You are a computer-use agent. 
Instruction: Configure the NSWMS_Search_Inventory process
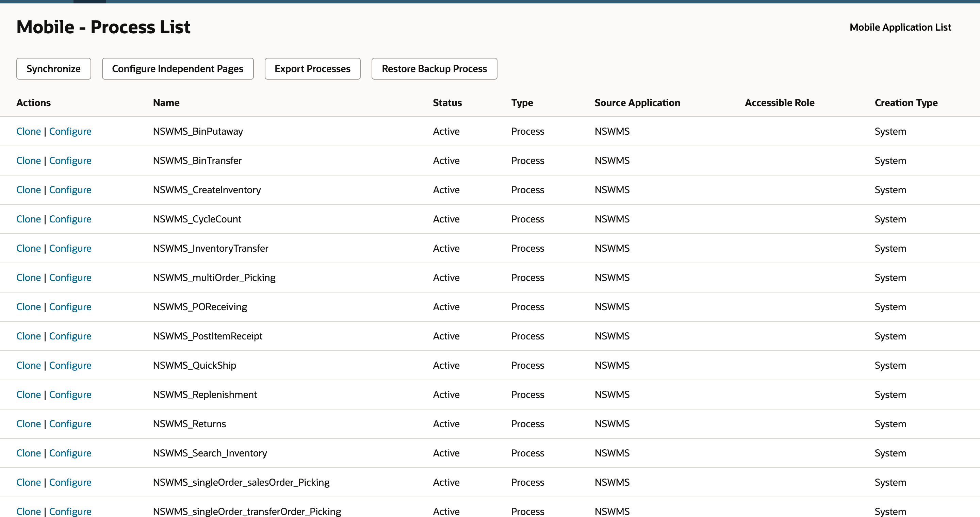pyautogui.click(x=70, y=453)
